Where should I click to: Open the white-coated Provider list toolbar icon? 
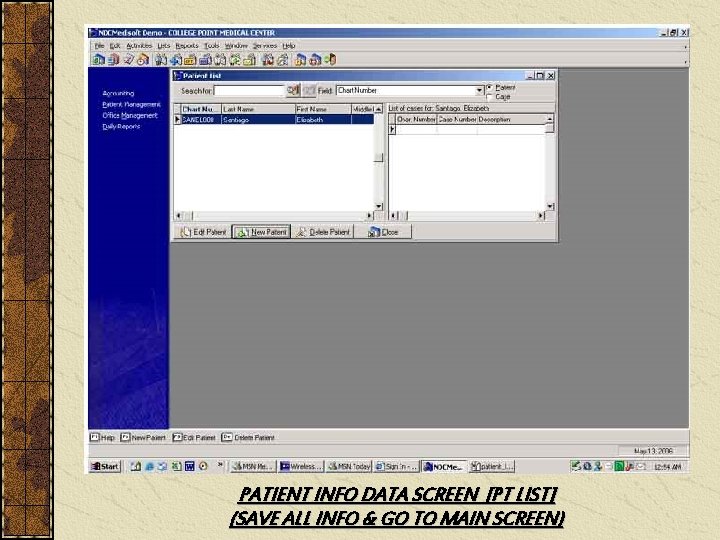(x=220, y=60)
